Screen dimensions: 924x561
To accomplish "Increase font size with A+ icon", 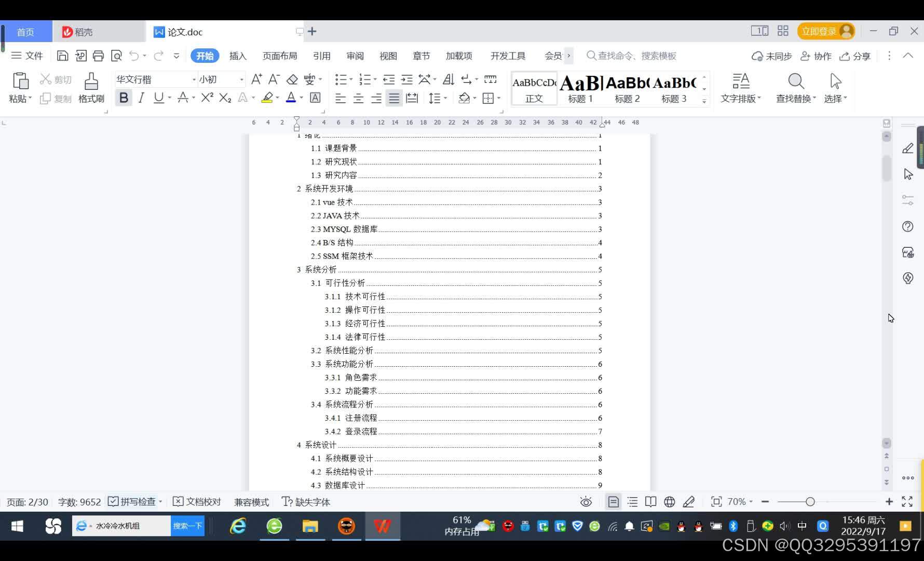I will [x=256, y=79].
